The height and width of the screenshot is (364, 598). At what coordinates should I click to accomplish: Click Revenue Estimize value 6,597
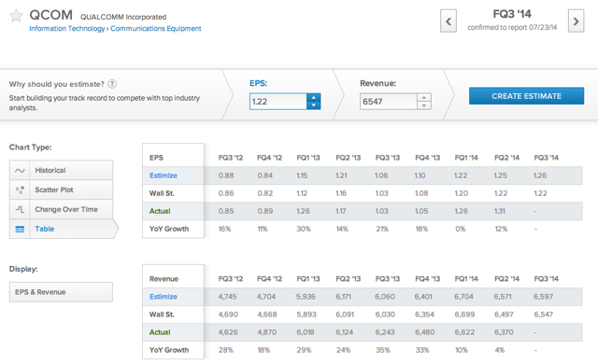click(x=543, y=297)
